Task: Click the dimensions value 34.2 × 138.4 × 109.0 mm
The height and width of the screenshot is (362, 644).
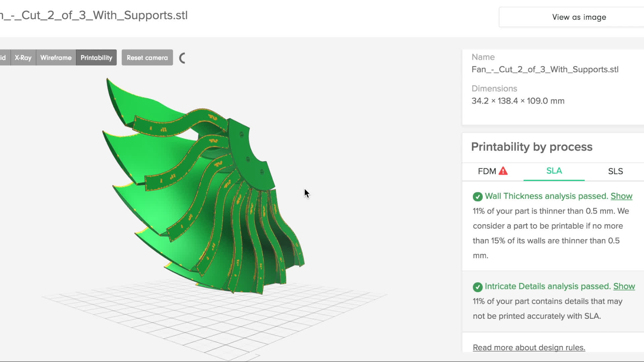Action: point(518,101)
